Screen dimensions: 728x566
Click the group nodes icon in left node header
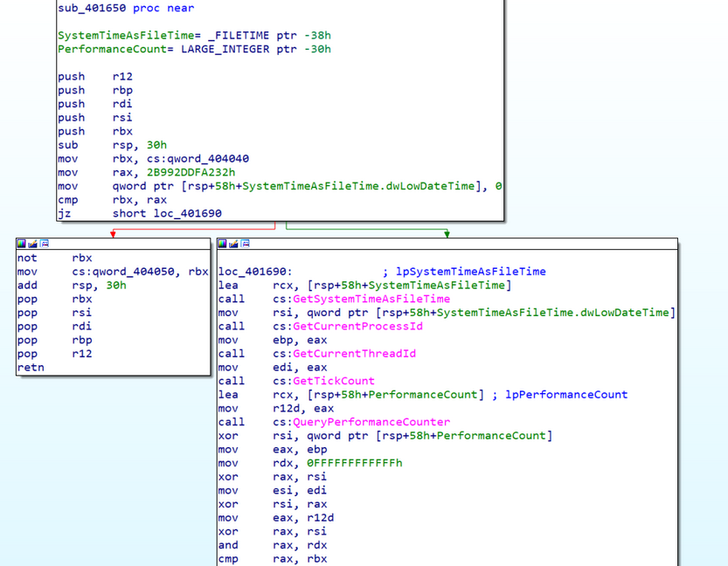tap(44, 244)
